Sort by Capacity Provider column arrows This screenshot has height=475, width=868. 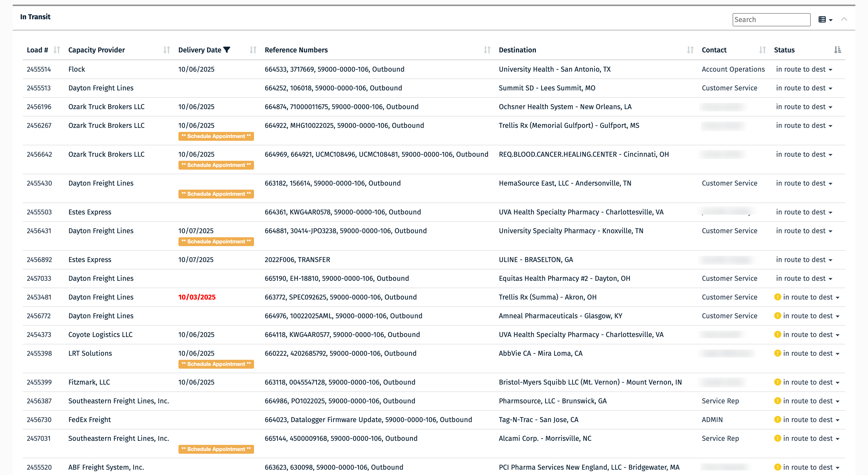pos(167,50)
